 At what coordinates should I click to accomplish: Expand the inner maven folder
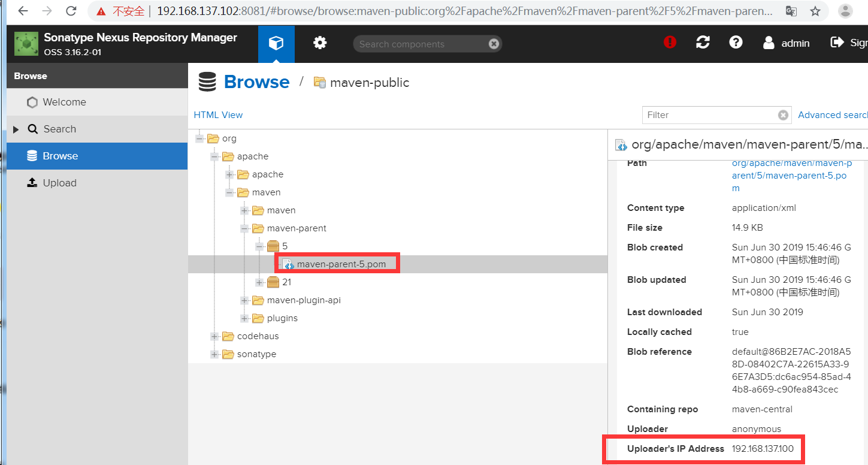(x=244, y=210)
